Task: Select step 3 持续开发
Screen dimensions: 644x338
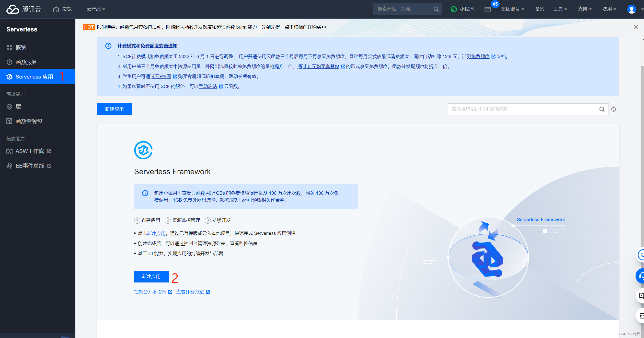Action: 218,220
